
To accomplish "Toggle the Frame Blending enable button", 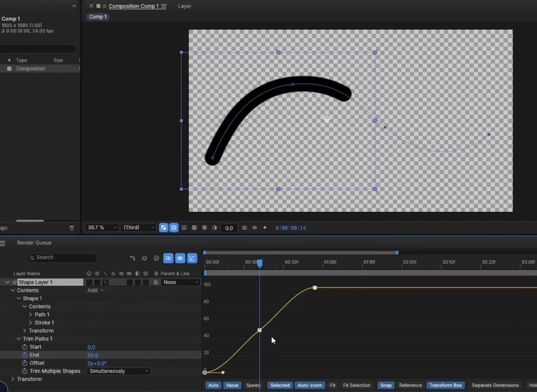I will coord(168,258).
